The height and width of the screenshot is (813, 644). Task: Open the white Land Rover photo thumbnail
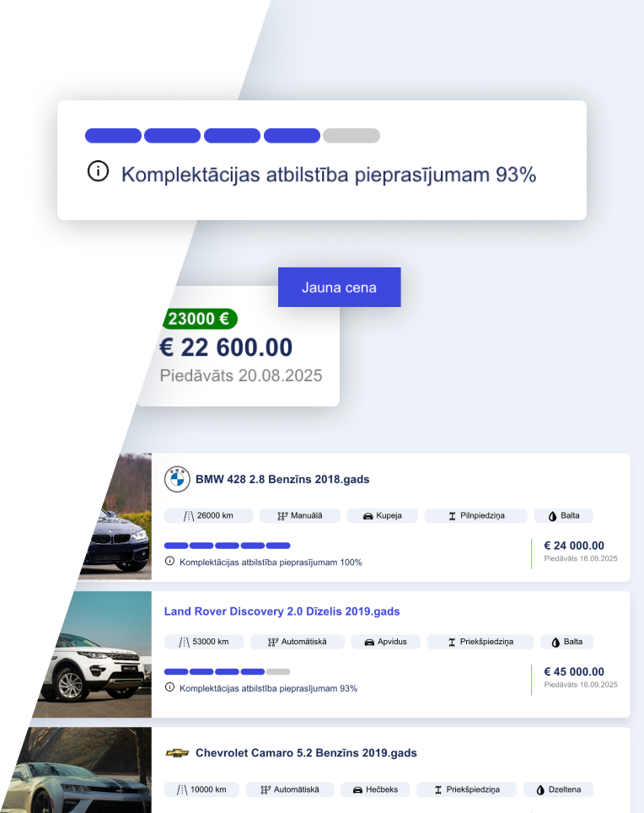[92, 654]
